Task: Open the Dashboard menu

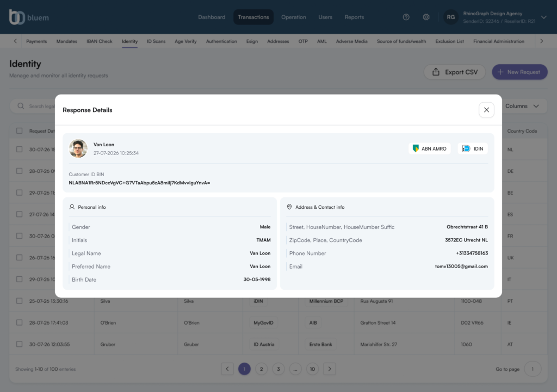Action: (212, 17)
